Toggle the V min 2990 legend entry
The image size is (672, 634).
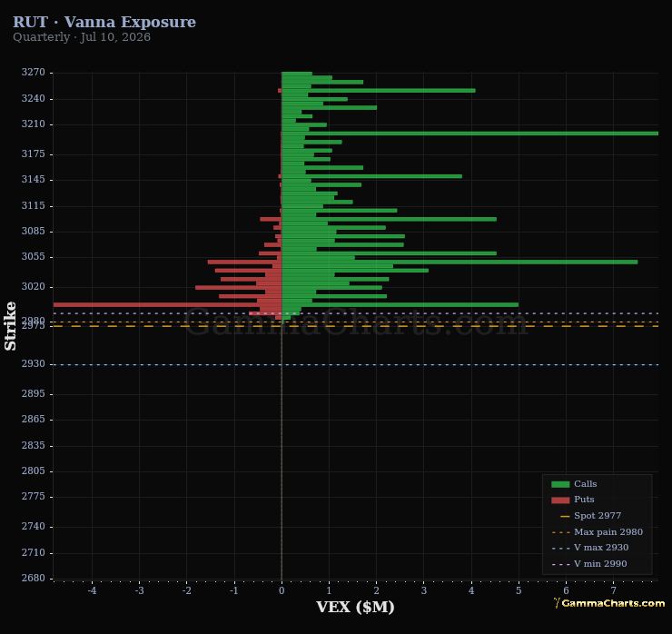coord(589,564)
